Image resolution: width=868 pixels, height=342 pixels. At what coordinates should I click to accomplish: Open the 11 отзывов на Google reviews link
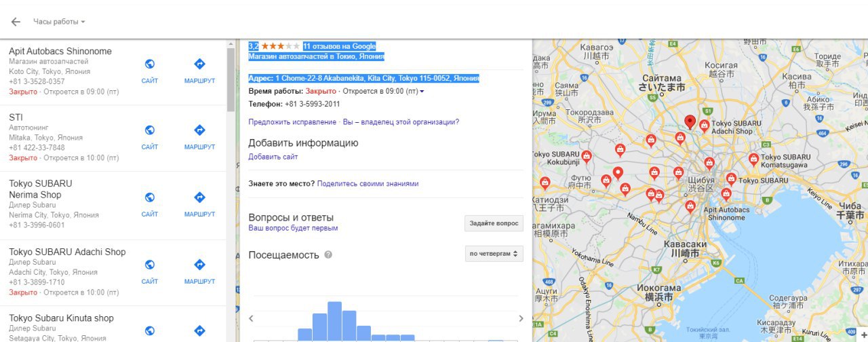click(x=339, y=46)
